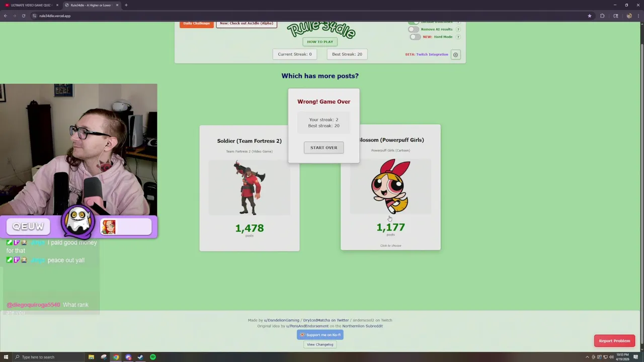
Task: Click the START OVER button
Action: [x=324, y=147]
